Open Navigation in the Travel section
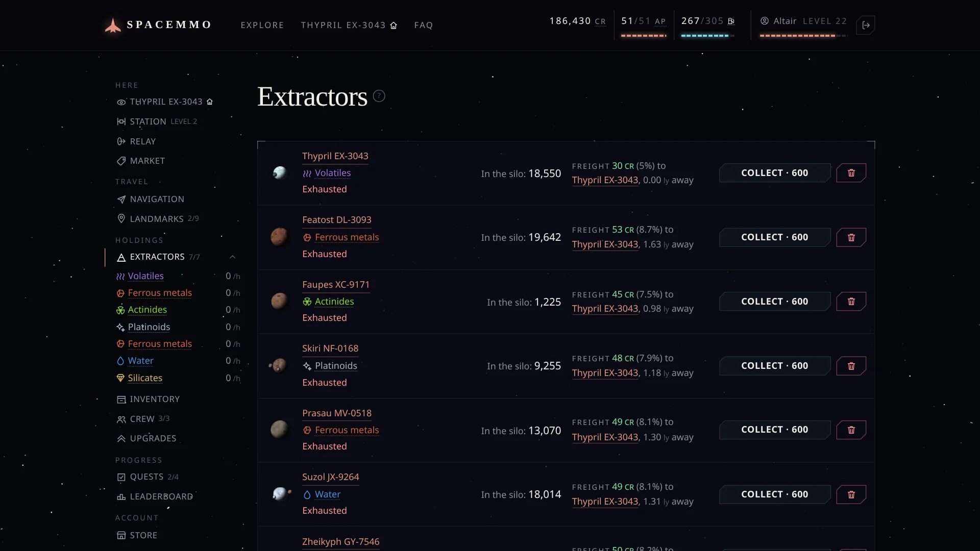Image resolution: width=980 pixels, height=551 pixels. click(151, 199)
